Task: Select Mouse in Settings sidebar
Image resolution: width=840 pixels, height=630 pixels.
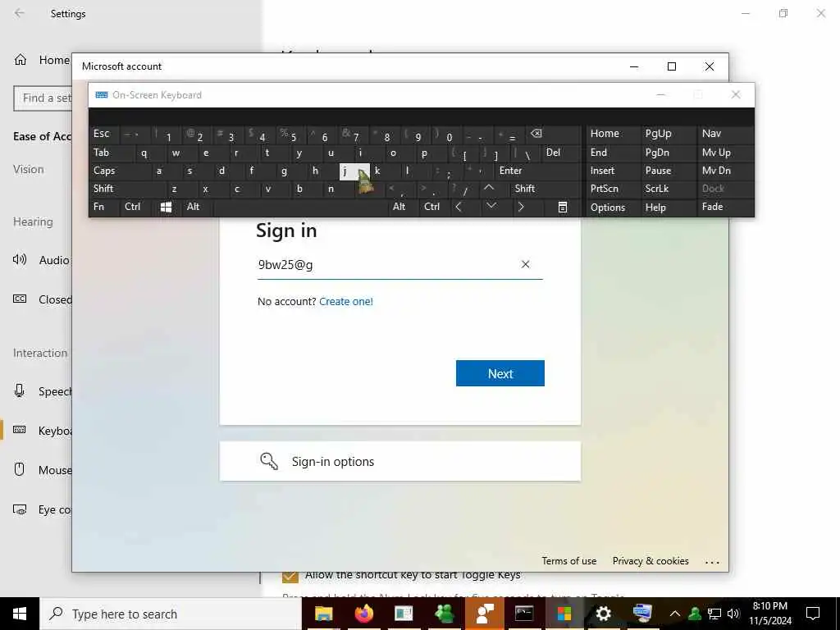Action: [42, 470]
